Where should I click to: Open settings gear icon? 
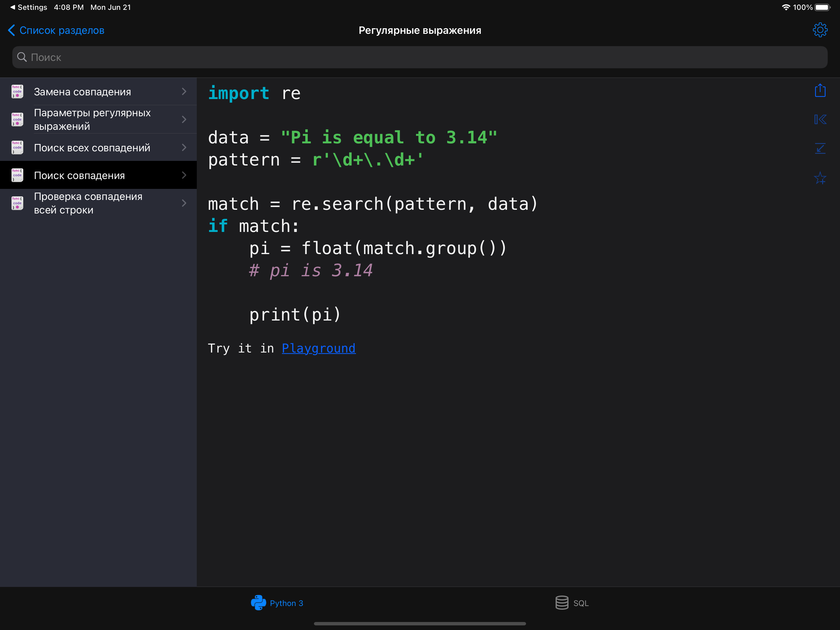coord(820,30)
